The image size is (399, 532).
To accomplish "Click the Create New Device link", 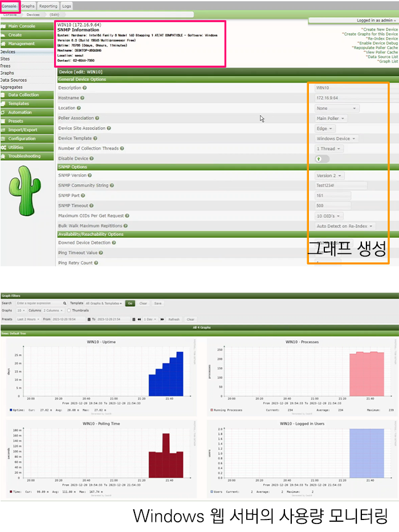I will click(379, 30).
